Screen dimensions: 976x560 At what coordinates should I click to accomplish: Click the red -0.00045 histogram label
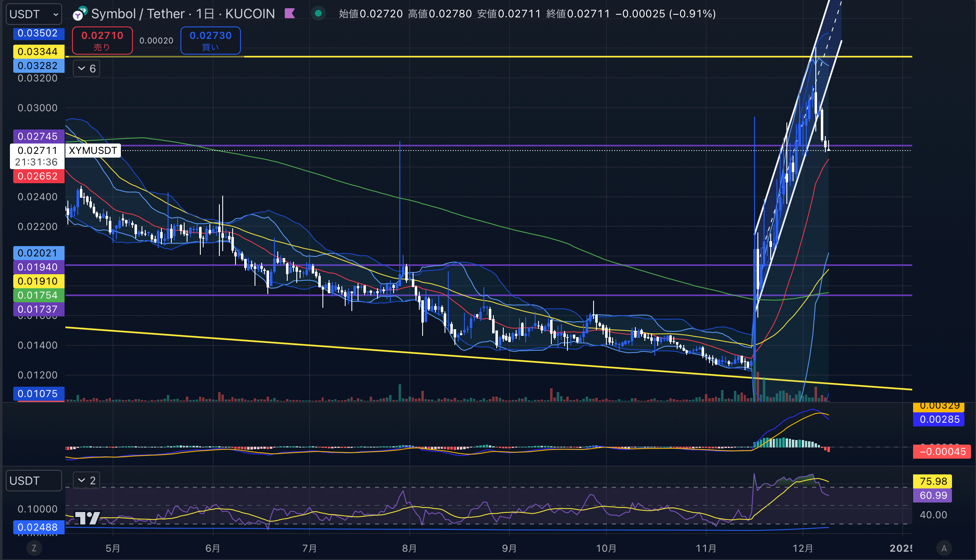(x=942, y=452)
